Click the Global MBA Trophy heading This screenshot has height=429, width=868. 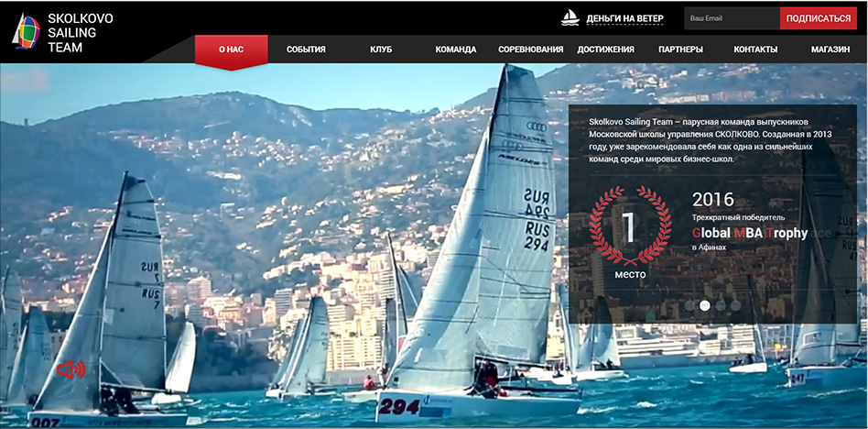click(x=750, y=233)
